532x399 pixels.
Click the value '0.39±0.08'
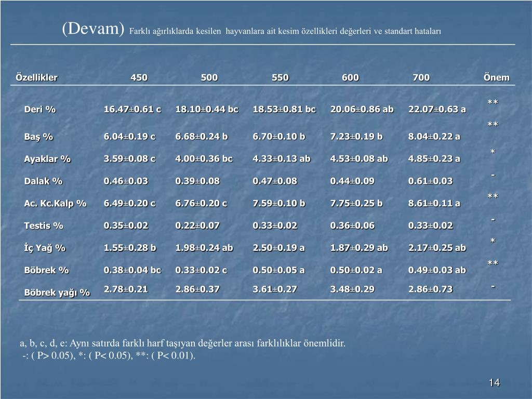point(197,181)
